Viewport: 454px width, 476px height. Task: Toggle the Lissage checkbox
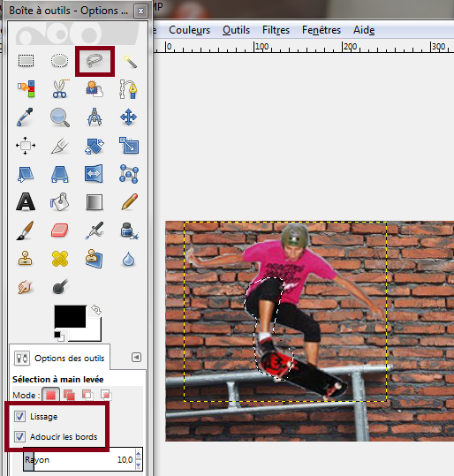click(x=19, y=416)
